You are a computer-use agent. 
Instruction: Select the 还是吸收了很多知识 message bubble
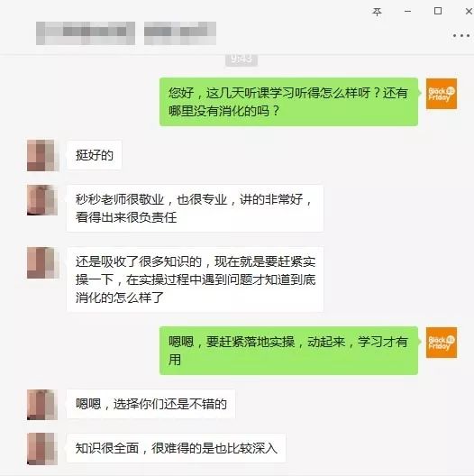pos(195,279)
